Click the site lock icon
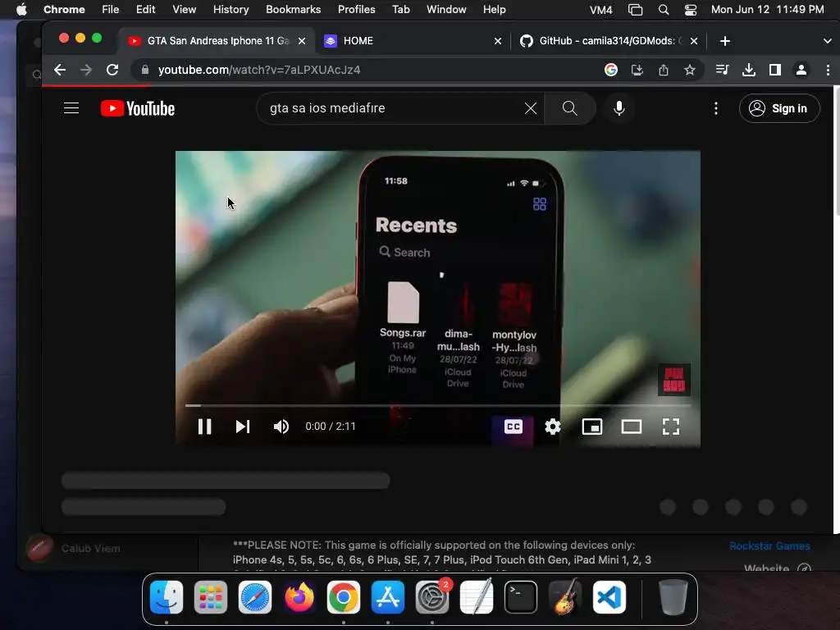The image size is (840, 630). click(x=144, y=70)
